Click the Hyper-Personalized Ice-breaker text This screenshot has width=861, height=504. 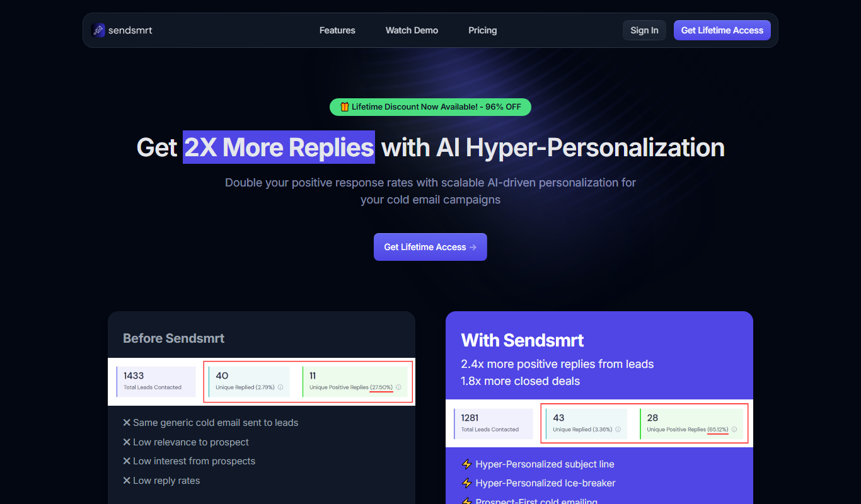546,483
